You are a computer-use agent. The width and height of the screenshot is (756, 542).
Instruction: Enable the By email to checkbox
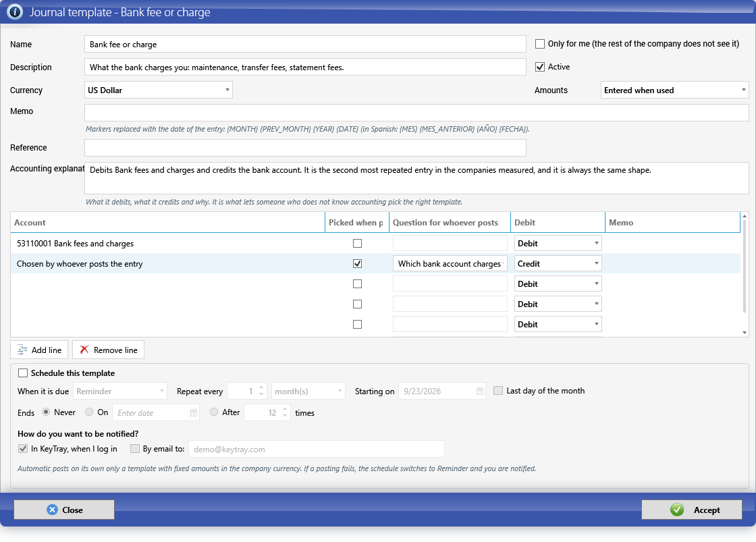tap(135, 449)
